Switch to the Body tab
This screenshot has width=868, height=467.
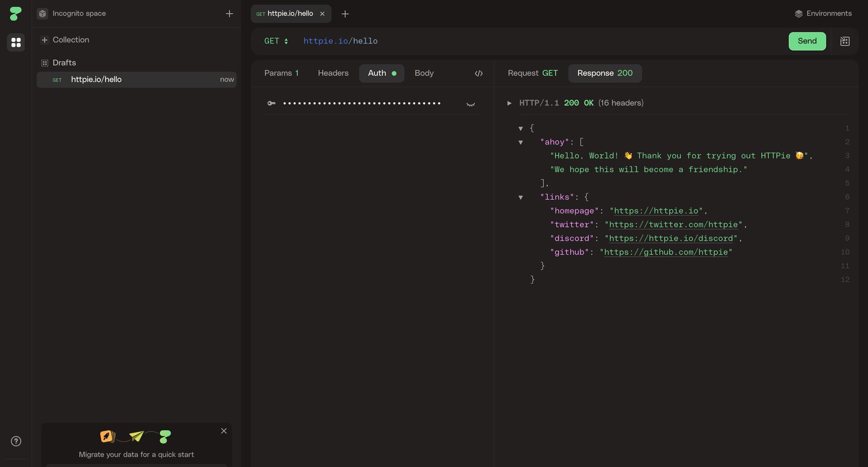click(424, 73)
